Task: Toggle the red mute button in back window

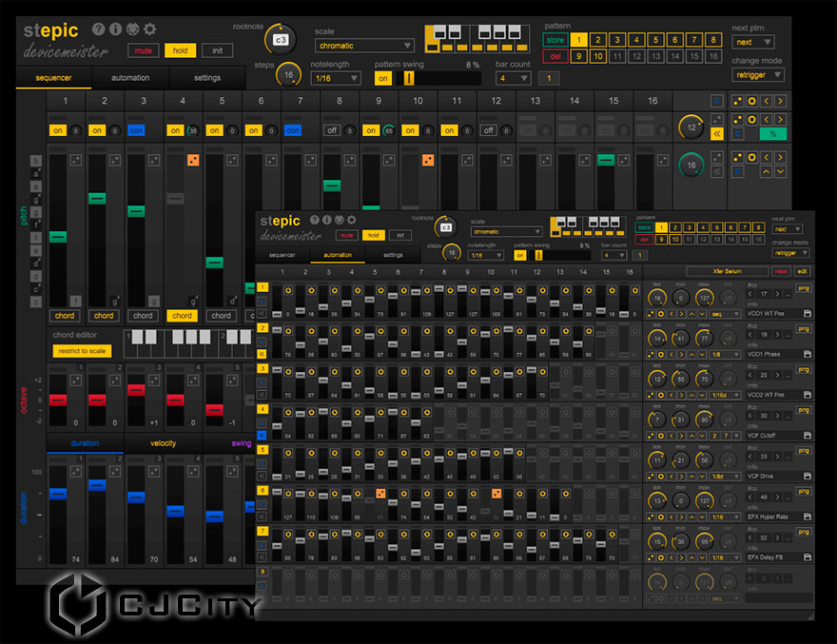Action: tap(143, 50)
